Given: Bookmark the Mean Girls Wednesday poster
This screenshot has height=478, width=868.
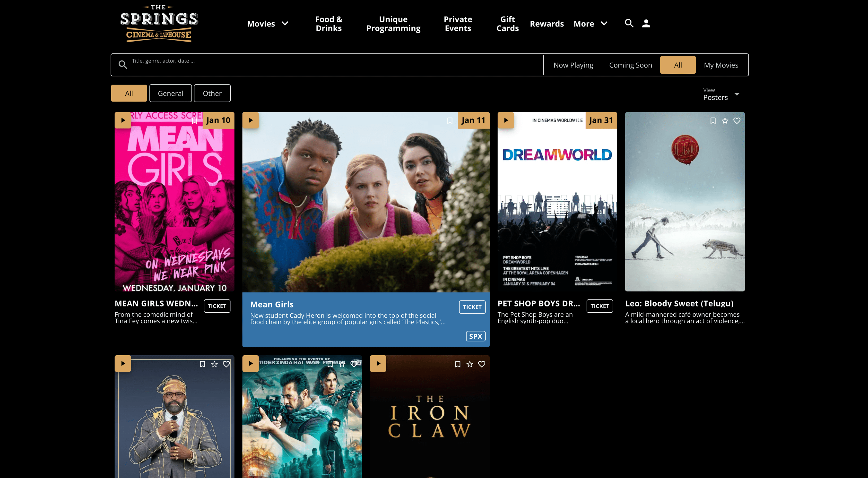Looking at the screenshot, I should 194,121.
